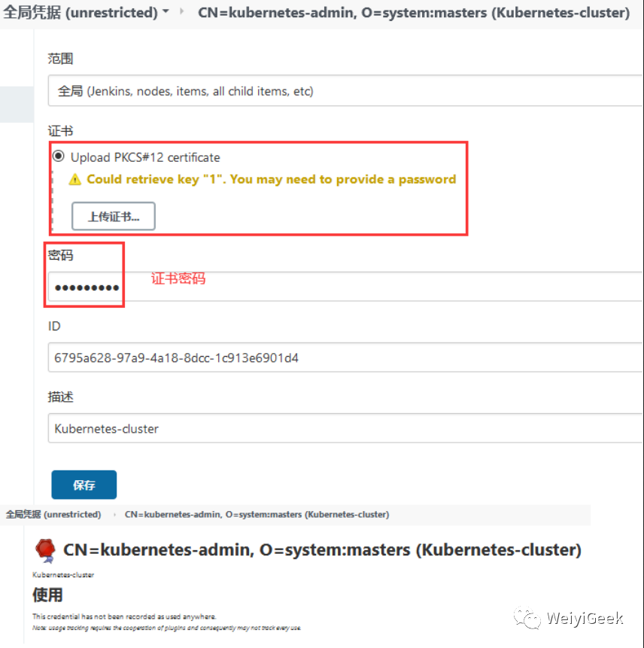Open the 范围 scope dropdown
Viewport: 644px width, 648px height.
(345, 90)
